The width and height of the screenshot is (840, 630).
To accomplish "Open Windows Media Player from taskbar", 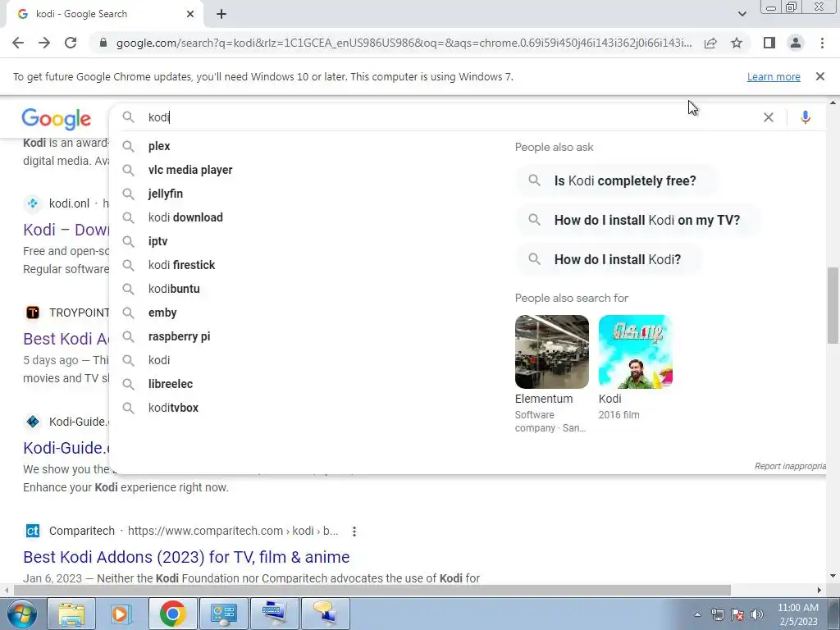I will [121, 614].
